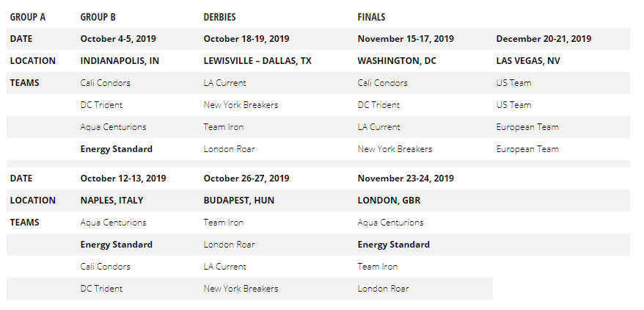Select LEWISVILLE – DALLAS, TX location
Screen dimensions: 644x310
pos(257,61)
